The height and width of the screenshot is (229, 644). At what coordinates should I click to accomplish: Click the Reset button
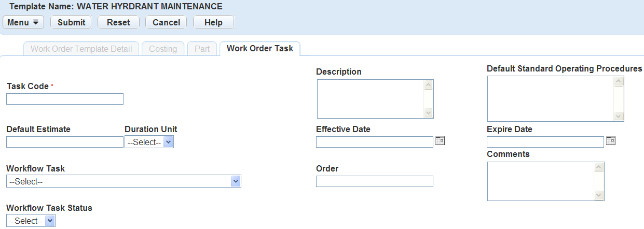click(x=118, y=22)
